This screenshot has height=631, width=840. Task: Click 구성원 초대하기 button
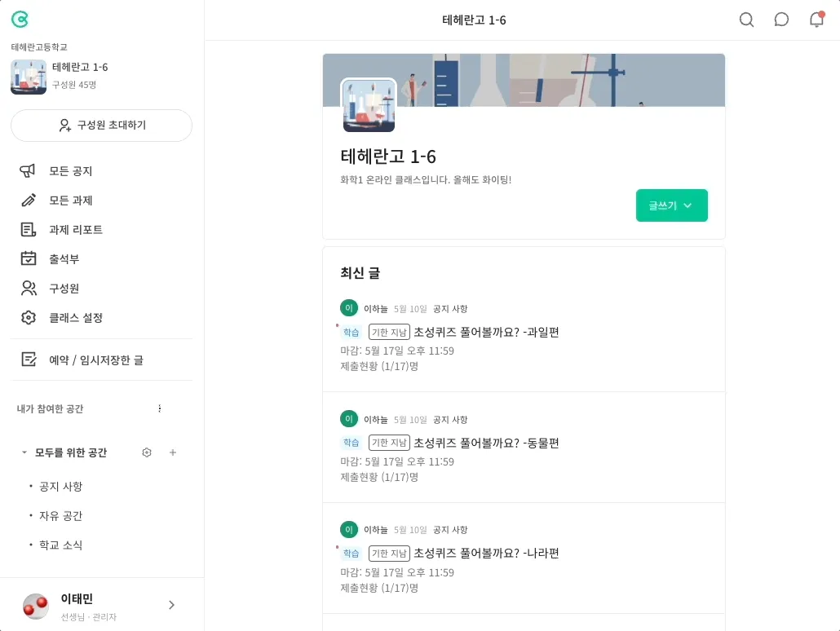point(101,126)
